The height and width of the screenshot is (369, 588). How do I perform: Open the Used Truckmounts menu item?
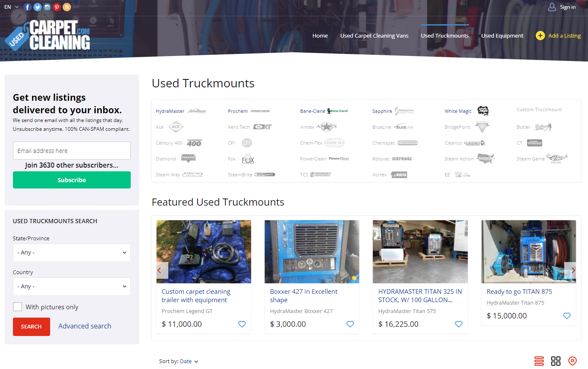point(445,36)
